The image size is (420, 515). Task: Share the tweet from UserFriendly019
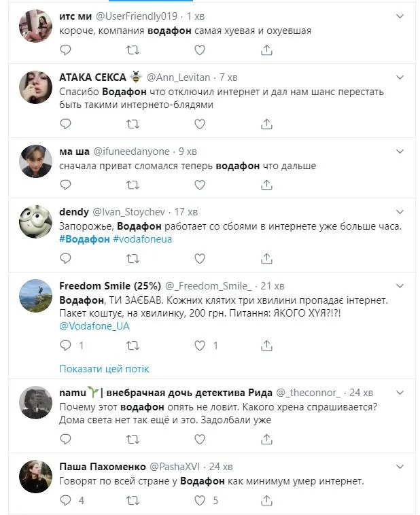tap(267, 50)
